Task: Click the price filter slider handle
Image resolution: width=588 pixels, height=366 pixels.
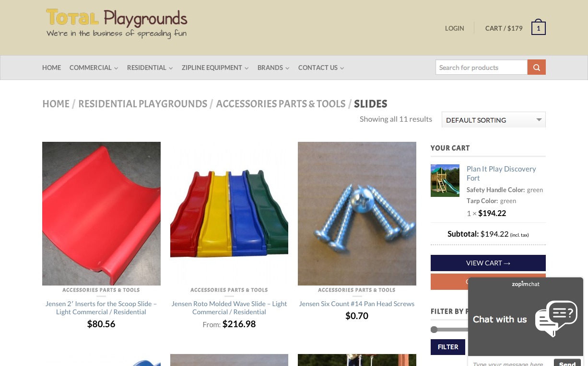Action: pos(434,330)
